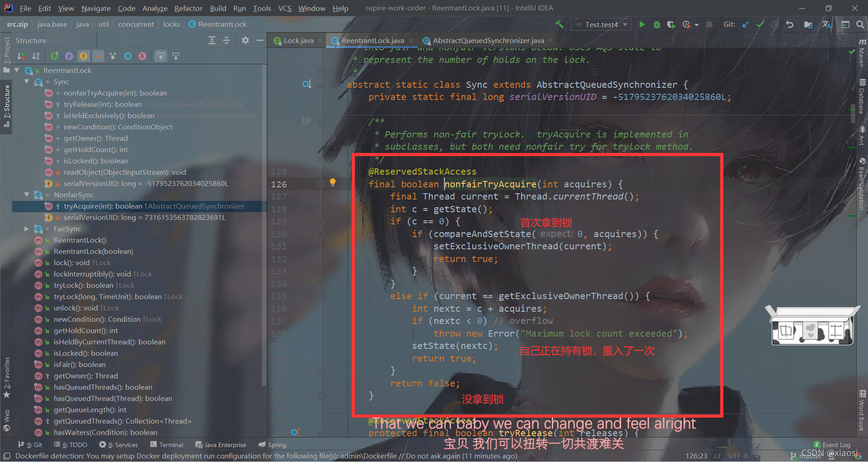Image resolution: width=868 pixels, height=462 pixels.
Task: Open the File menu
Action: coord(25,8)
